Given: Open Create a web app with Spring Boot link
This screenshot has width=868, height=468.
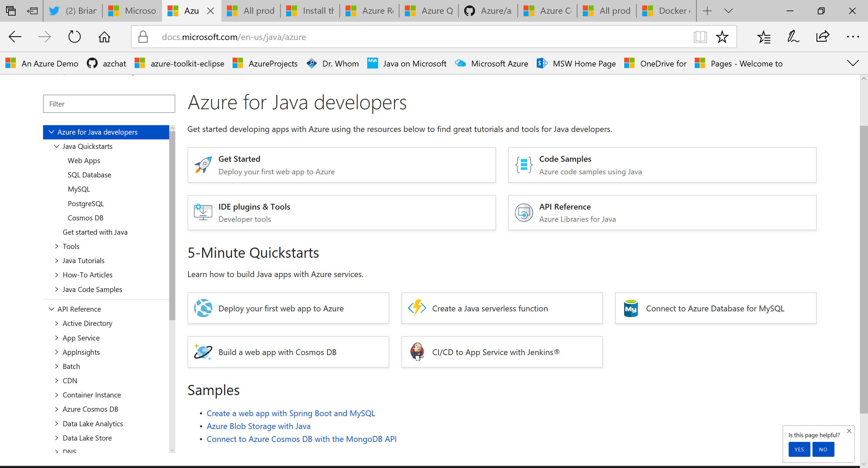Looking at the screenshot, I should (291, 413).
